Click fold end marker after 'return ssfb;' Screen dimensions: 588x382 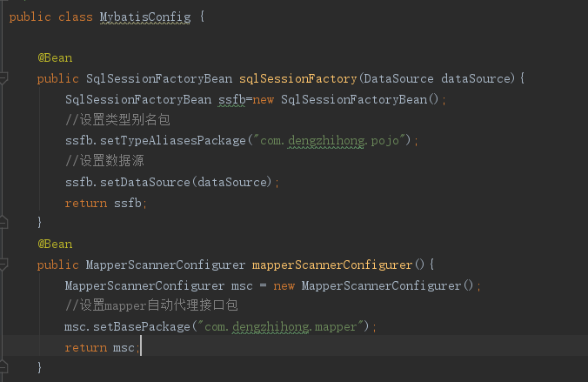3,223
